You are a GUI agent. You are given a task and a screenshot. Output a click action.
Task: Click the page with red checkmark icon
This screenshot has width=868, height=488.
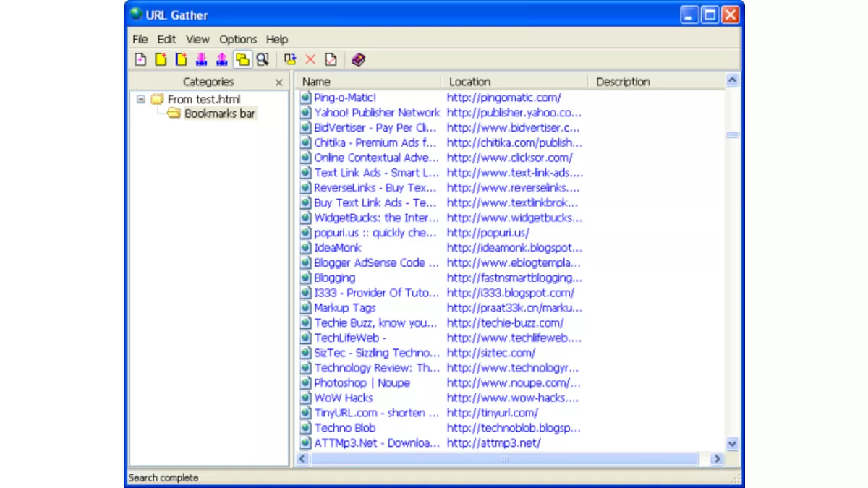click(x=331, y=60)
